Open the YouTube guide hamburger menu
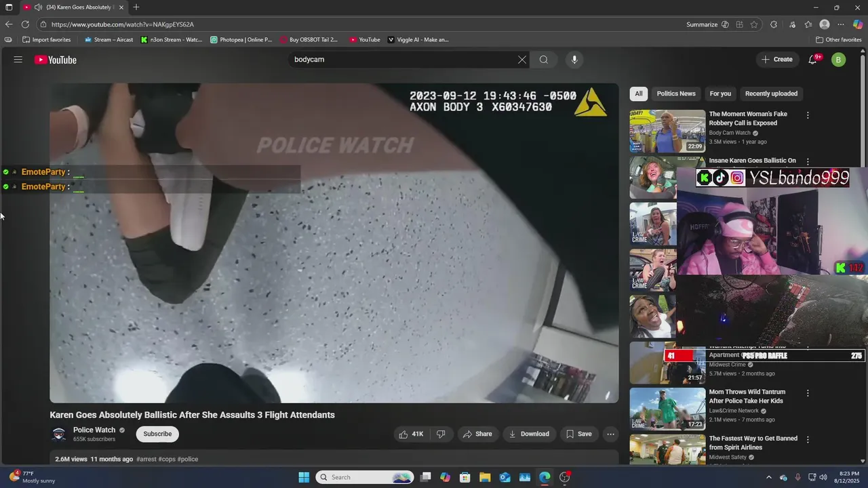The height and width of the screenshot is (488, 868). click(x=18, y=60)
